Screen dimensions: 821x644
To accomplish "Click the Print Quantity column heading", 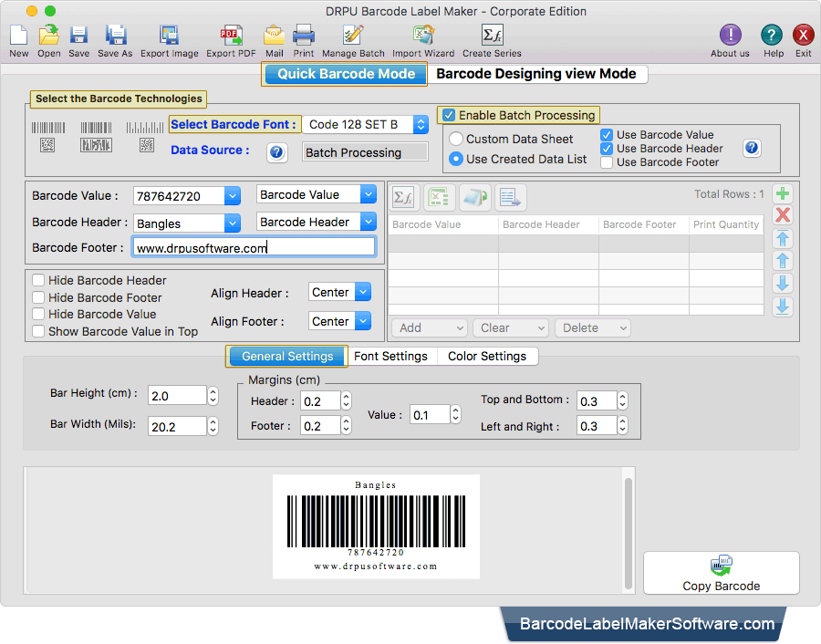I will 726,224.
